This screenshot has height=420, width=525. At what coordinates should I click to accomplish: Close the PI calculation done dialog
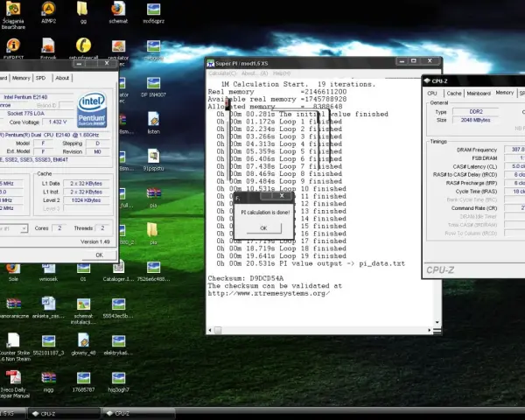pos(282,196)
